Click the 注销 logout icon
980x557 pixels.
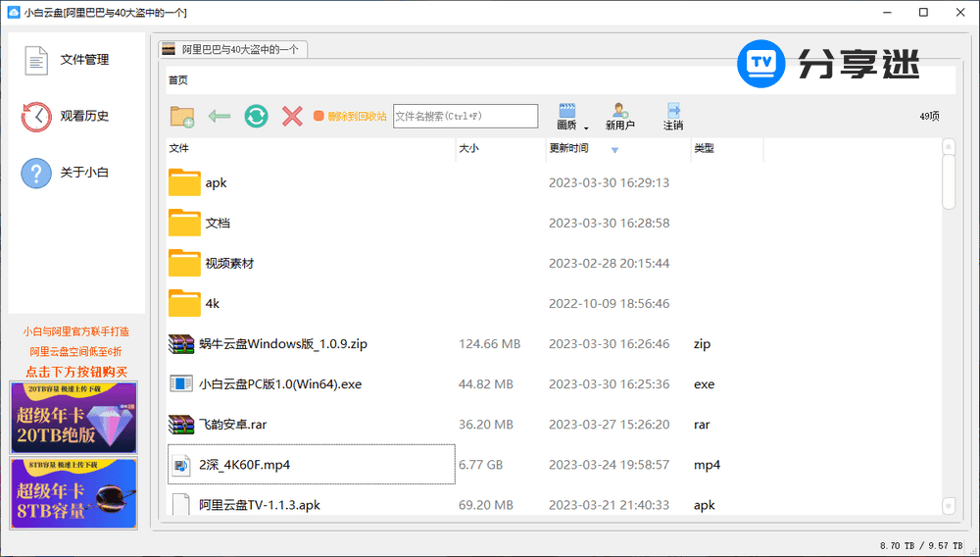coord(673,116)
